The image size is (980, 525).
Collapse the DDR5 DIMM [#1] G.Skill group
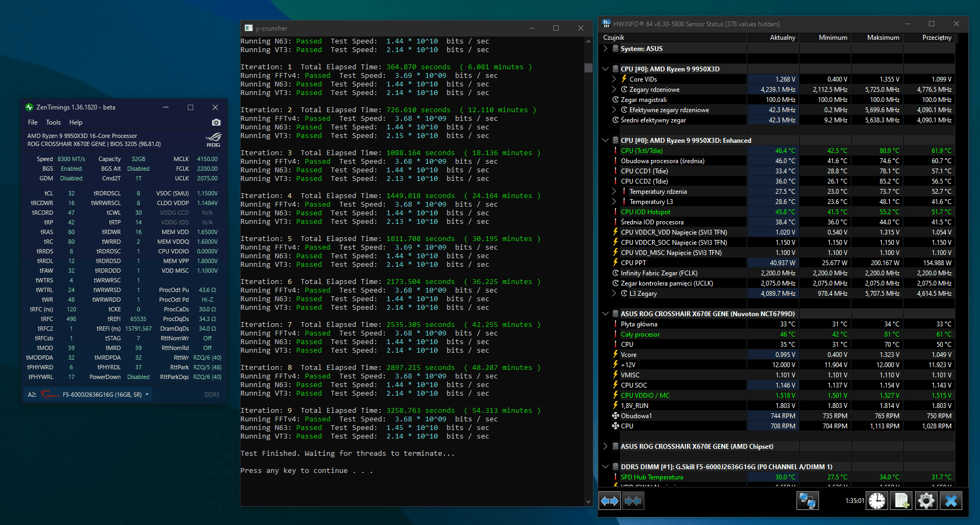click(605, 466)
